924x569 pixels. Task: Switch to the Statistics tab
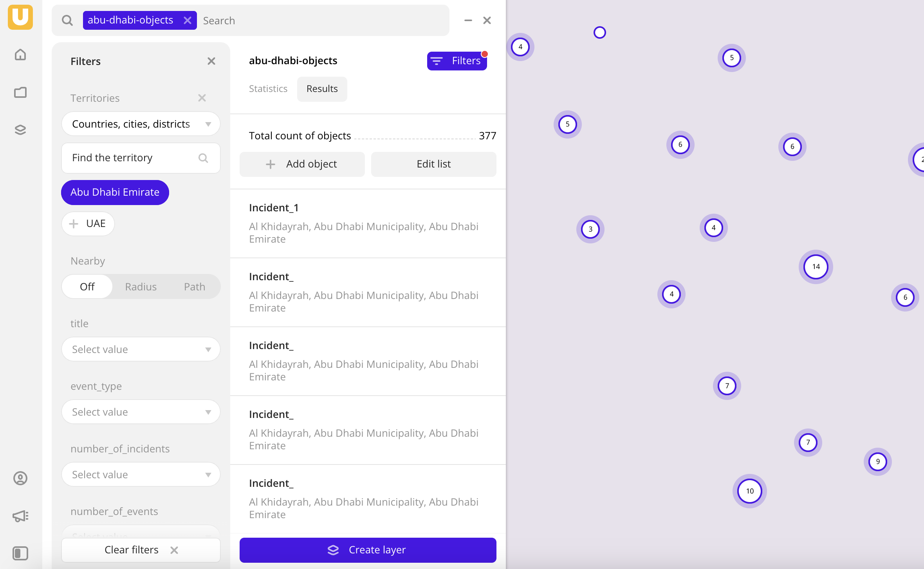(269, 88)
